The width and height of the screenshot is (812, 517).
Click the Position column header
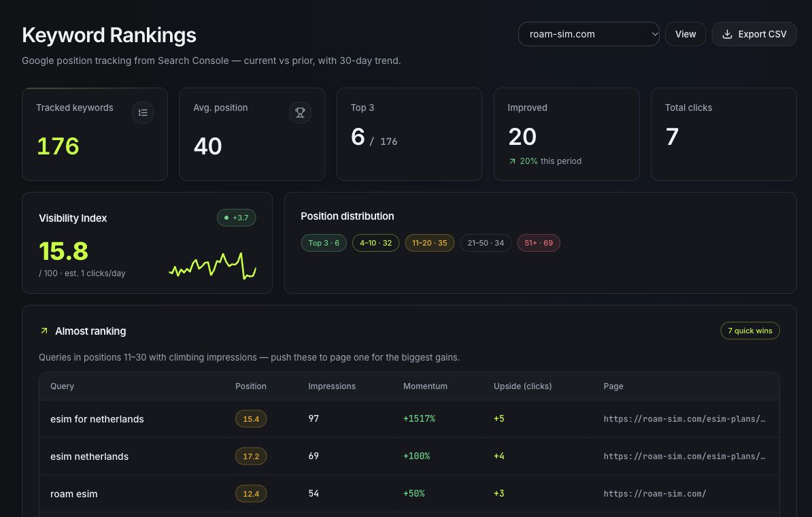pos(251,386)
